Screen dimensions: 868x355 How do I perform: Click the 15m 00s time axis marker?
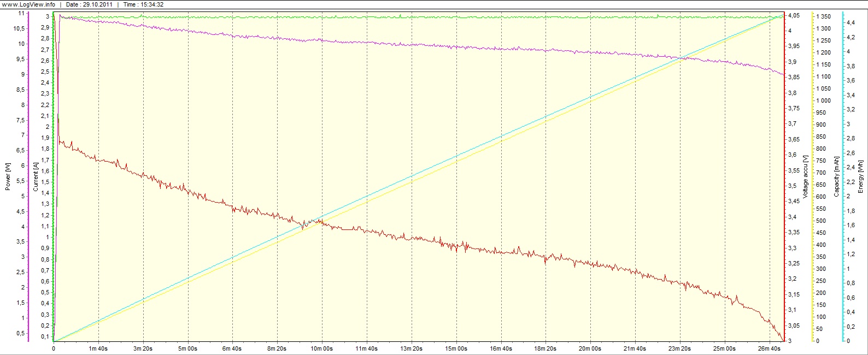456,348
